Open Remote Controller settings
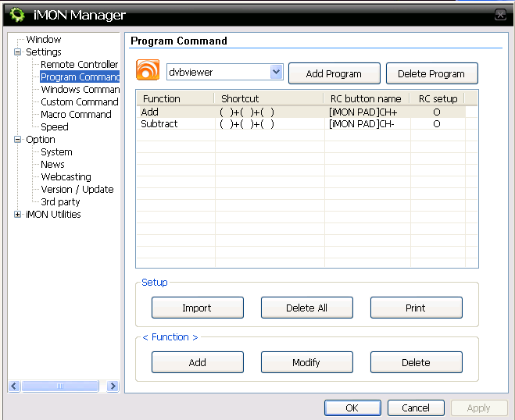Image resolution: width=515 pixels, height=420 pixels. (x=79, y=64)
